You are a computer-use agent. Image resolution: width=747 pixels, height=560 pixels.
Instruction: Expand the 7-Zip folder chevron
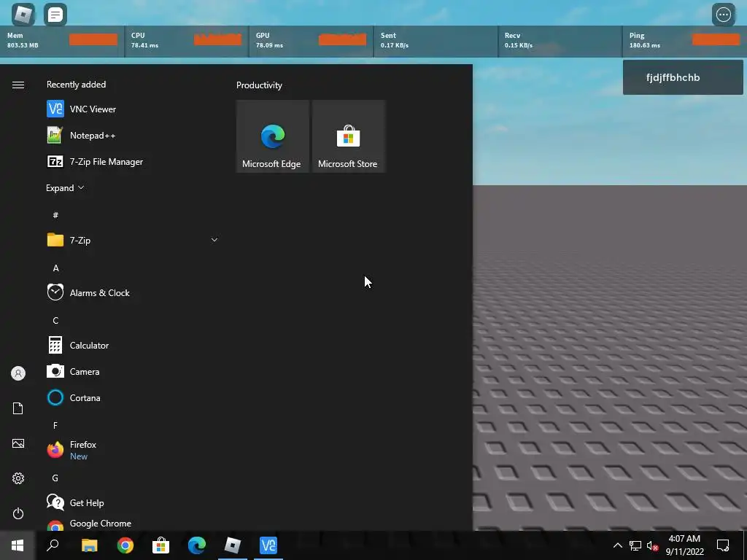pyautogui.click(x=214, y=239)
